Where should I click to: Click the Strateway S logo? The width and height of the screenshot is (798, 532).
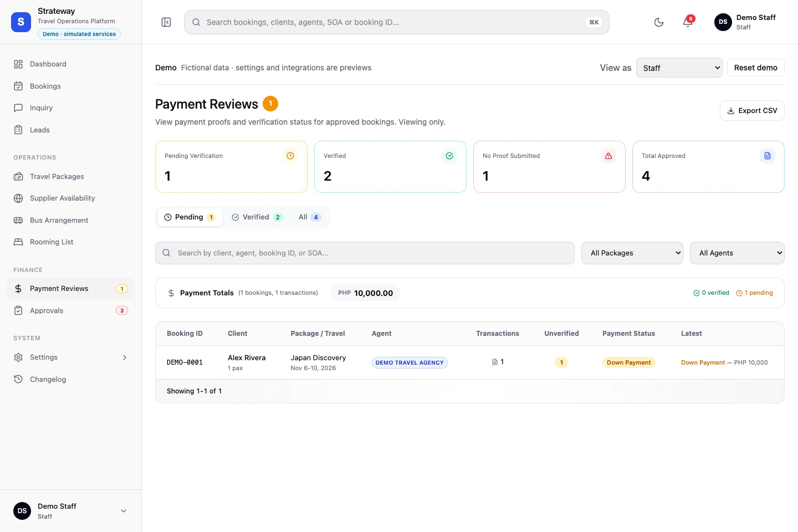[x=21, y=22]
